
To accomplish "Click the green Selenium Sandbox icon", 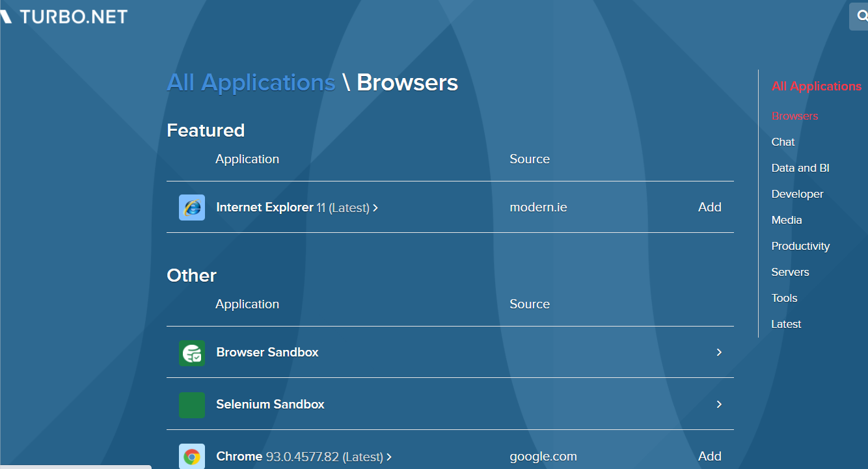I will tap(191, 405).
